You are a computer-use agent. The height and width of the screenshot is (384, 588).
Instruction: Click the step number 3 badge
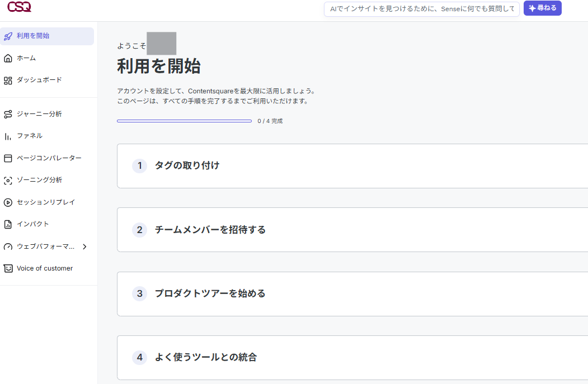139,293
